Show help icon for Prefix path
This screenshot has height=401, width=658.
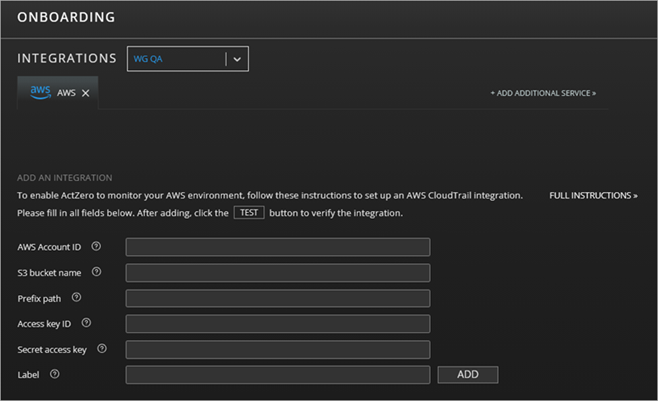(76, 297)
